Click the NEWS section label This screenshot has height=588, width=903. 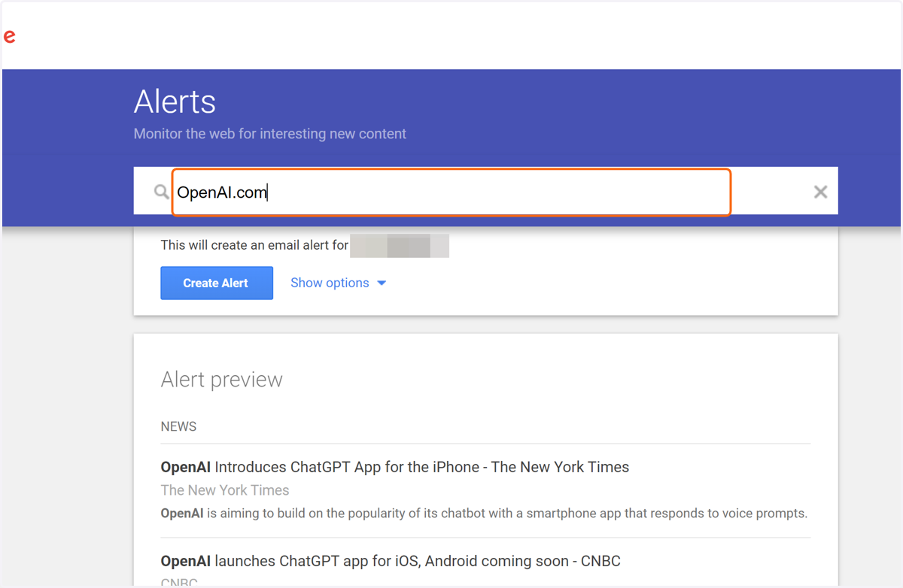(179, 426)
